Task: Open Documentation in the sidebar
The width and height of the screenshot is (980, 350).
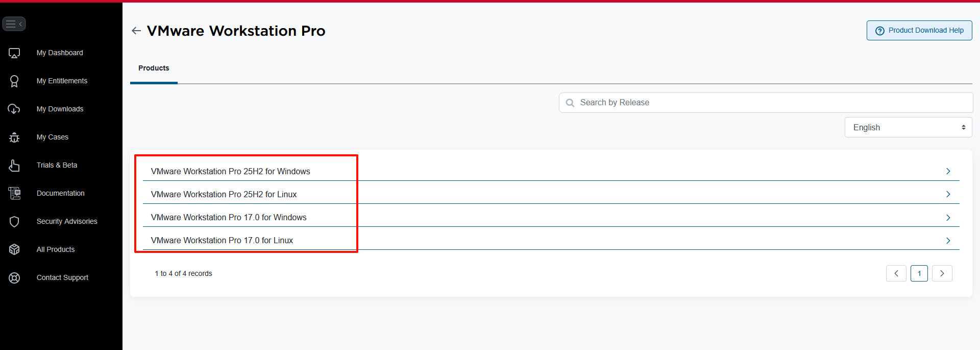Action: (61, 193)
